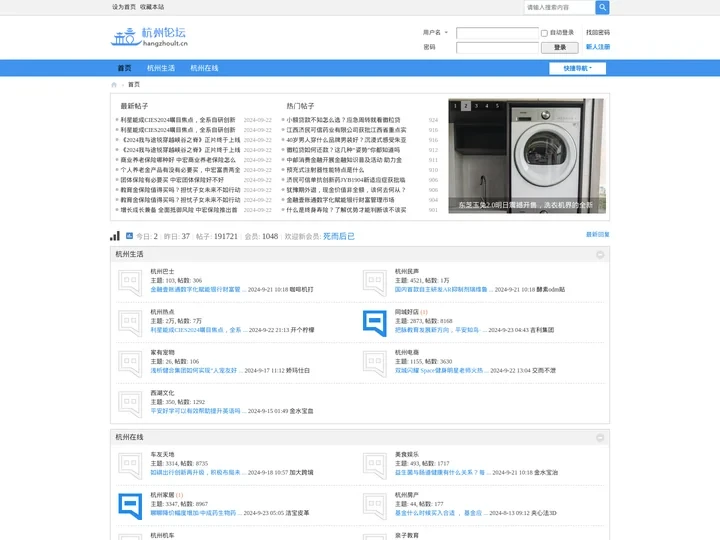Open the 杭州巴士 forum icon

pos(130,282)
